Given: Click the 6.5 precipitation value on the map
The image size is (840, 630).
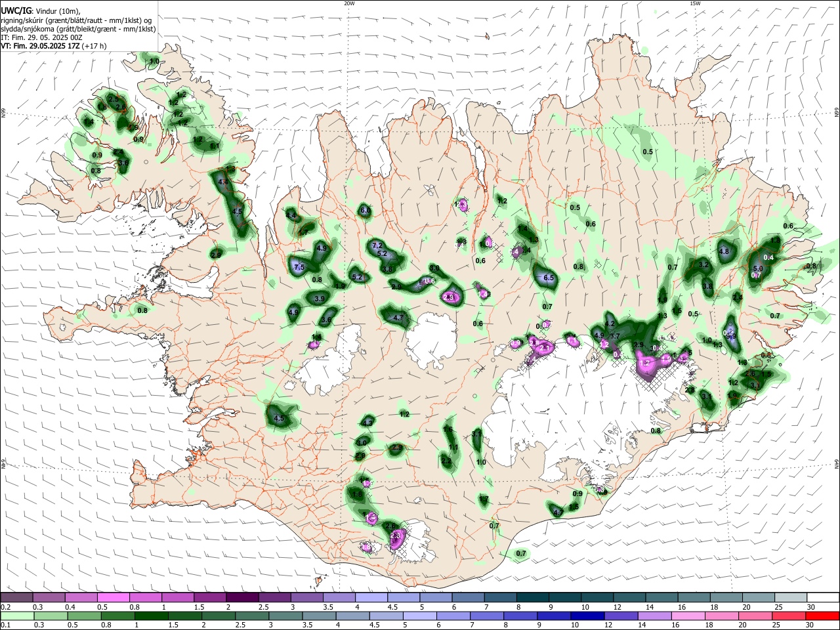Looking at the screenshot, I should coord(549,278).
